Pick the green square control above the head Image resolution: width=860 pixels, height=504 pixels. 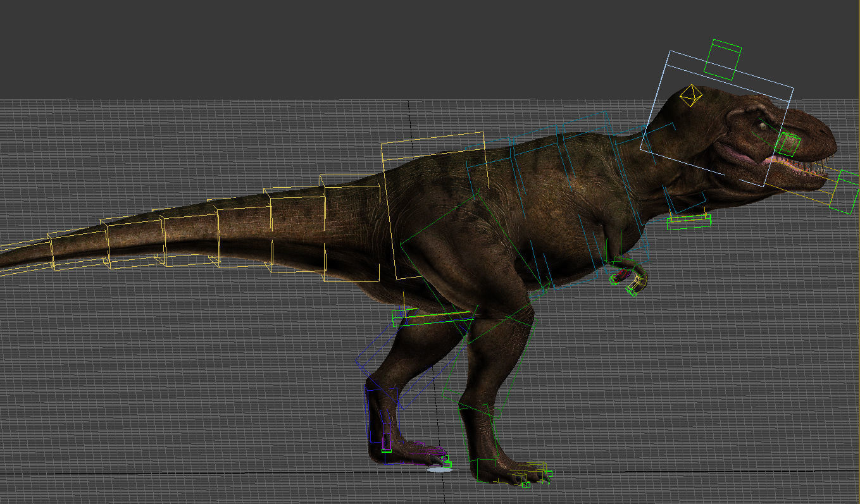723,60
